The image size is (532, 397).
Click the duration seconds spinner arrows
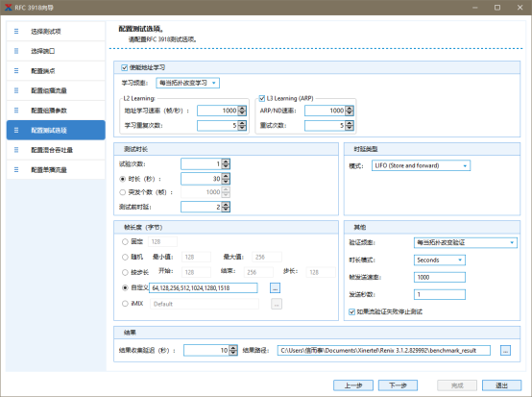click(226, 179)
